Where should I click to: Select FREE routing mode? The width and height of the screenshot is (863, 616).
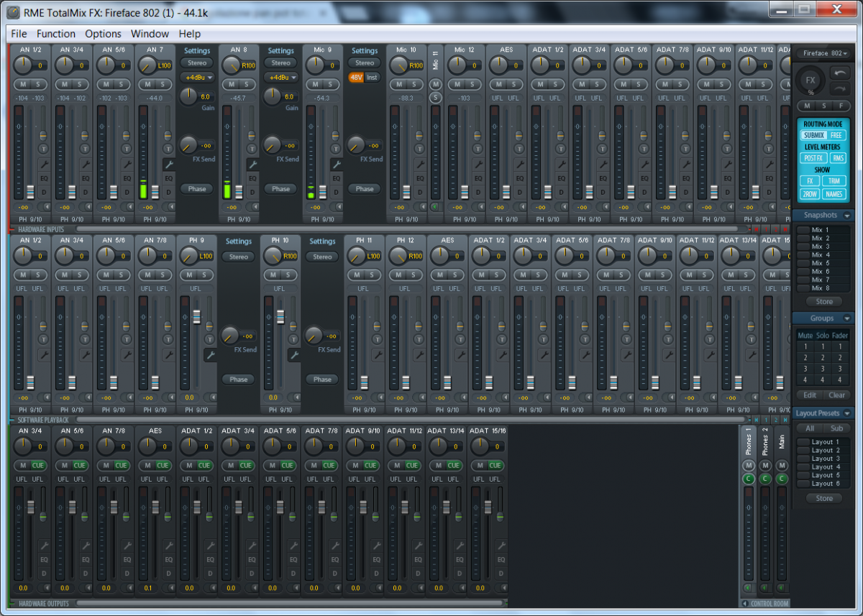click(x=836, y=135)
